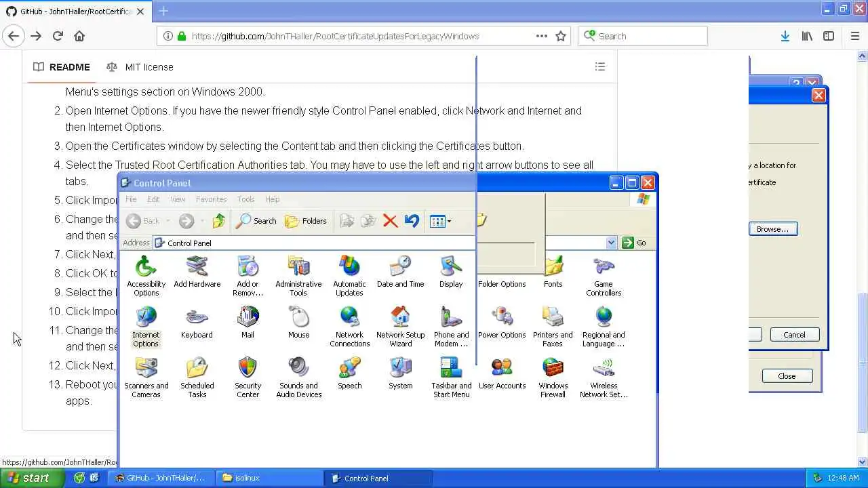Open the Fonts folder icon
Viewport: 868px width, 488px height.
coord(553,272)
